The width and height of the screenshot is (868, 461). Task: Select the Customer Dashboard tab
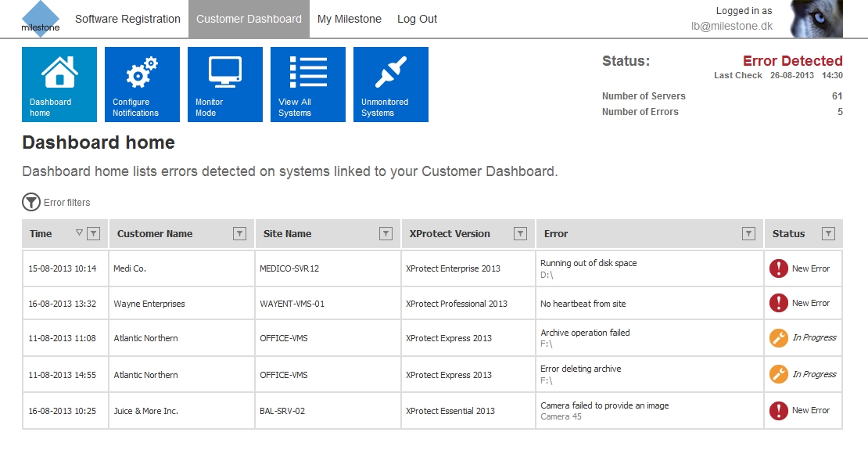[x=249, y=19]
